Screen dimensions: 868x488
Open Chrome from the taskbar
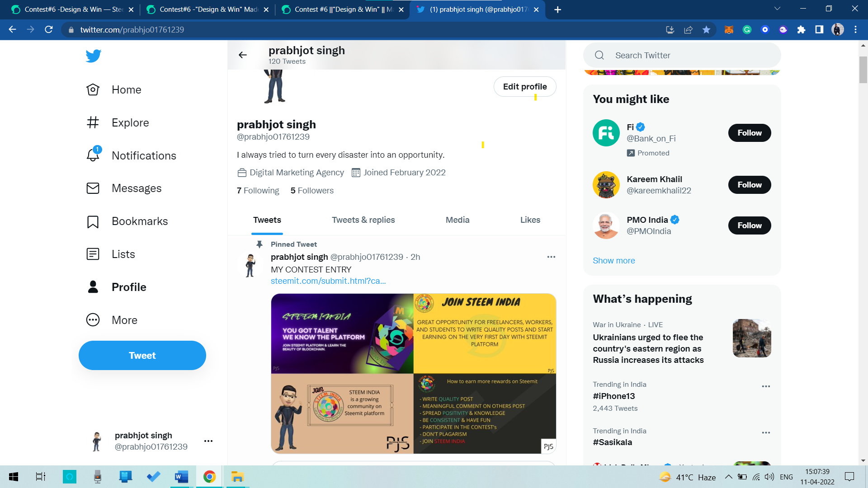coord(209,477)
